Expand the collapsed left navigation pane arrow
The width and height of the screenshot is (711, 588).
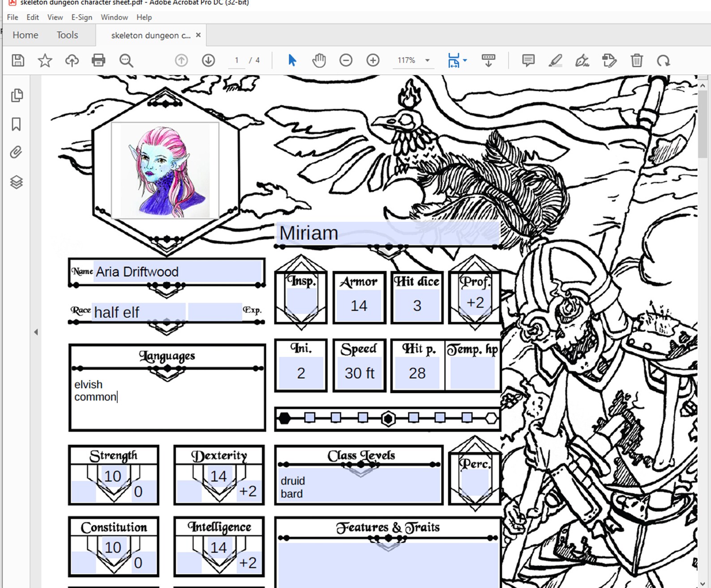(36, 332)
